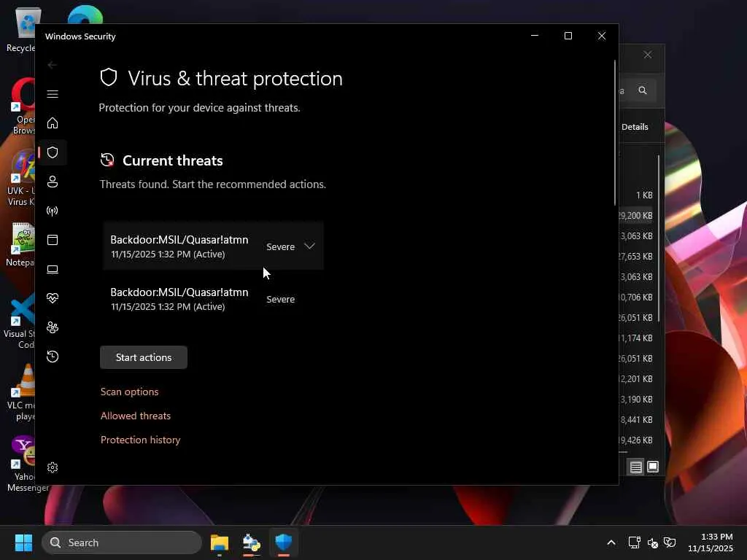Click Details in the background Explorer window
Viewport: 747px width, 560px height.
pos(635,127)
